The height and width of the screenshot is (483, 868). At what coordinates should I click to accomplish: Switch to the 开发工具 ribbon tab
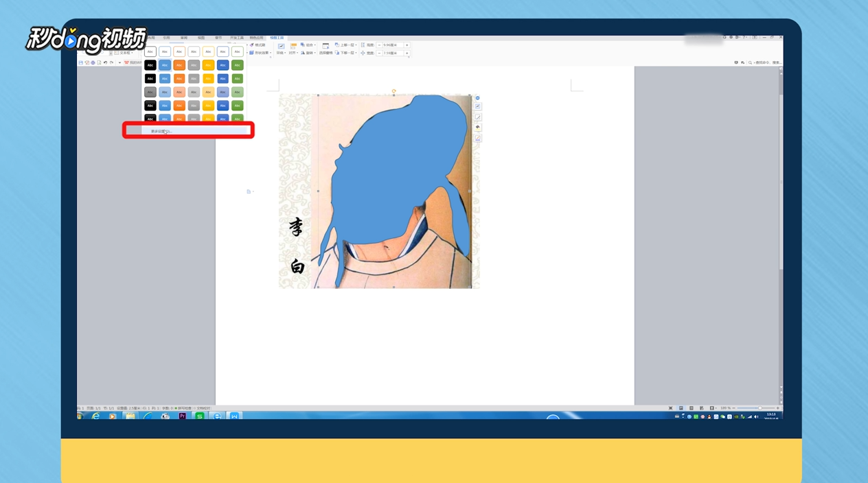point(237,38)
